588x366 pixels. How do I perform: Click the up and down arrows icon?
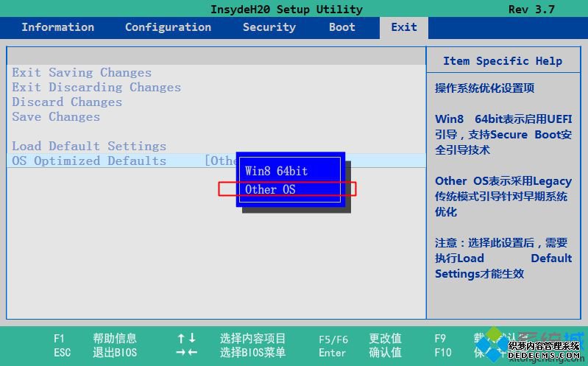186,338
